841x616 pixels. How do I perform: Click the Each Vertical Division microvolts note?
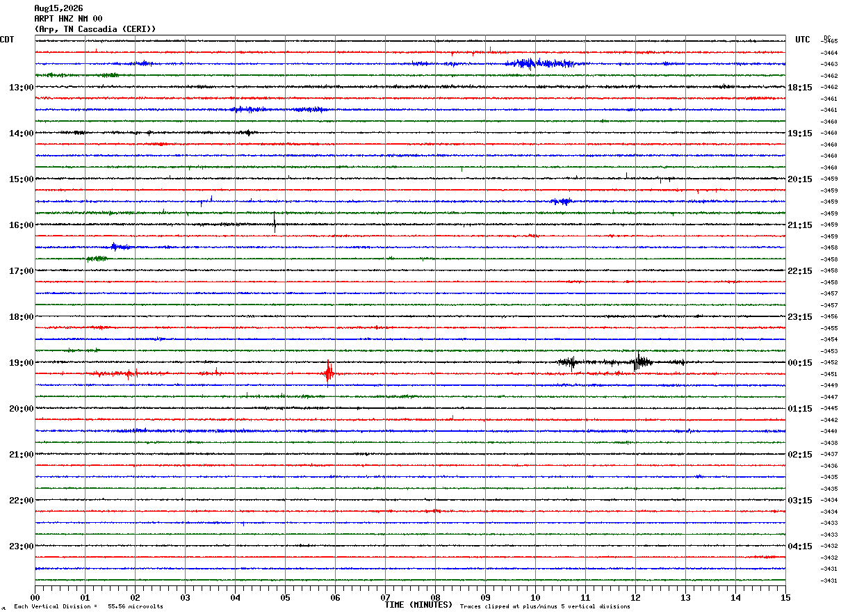[88, 606]
